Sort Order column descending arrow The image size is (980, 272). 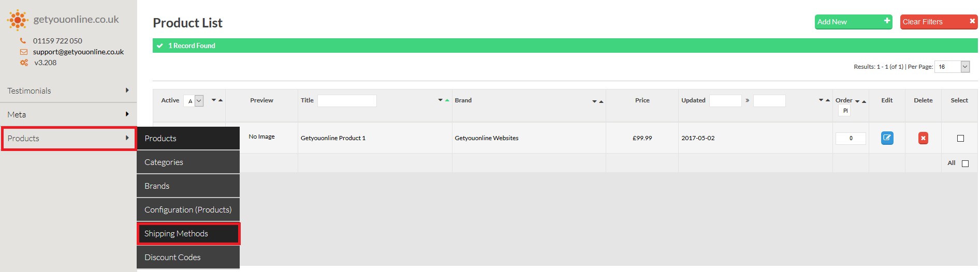point(857,101)
